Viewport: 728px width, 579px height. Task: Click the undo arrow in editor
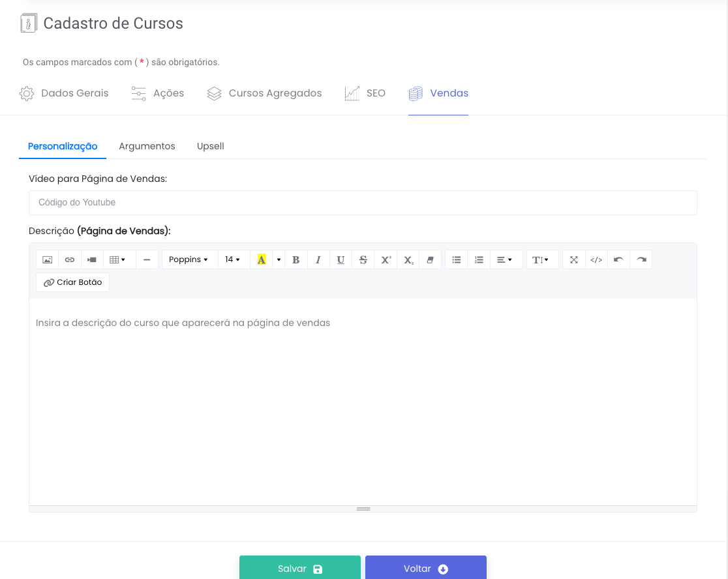[x=618, y=260]
